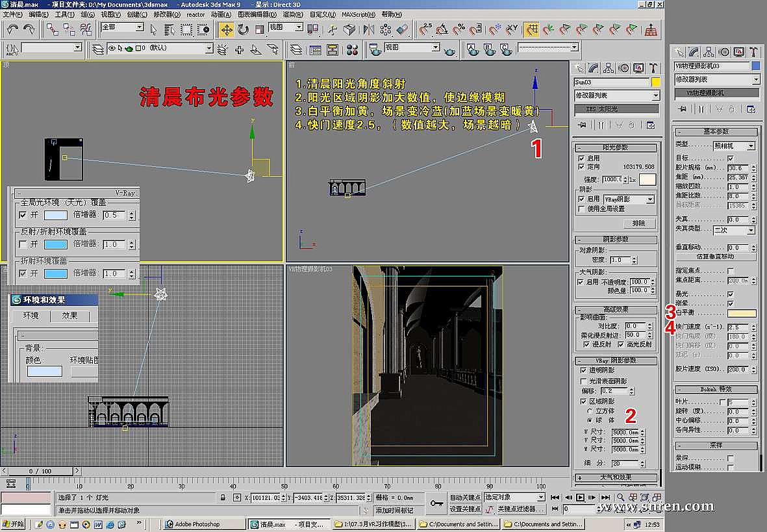Click the 白平衡 color swatch

coord(741,313)
